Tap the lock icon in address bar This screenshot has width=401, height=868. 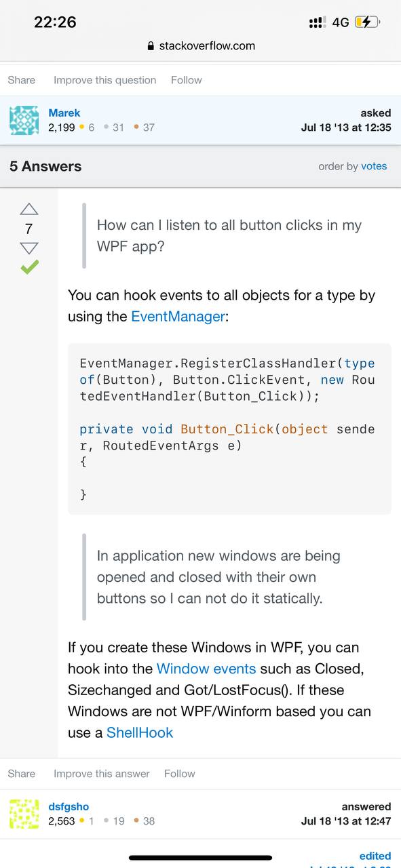click(x=151, y=46)
